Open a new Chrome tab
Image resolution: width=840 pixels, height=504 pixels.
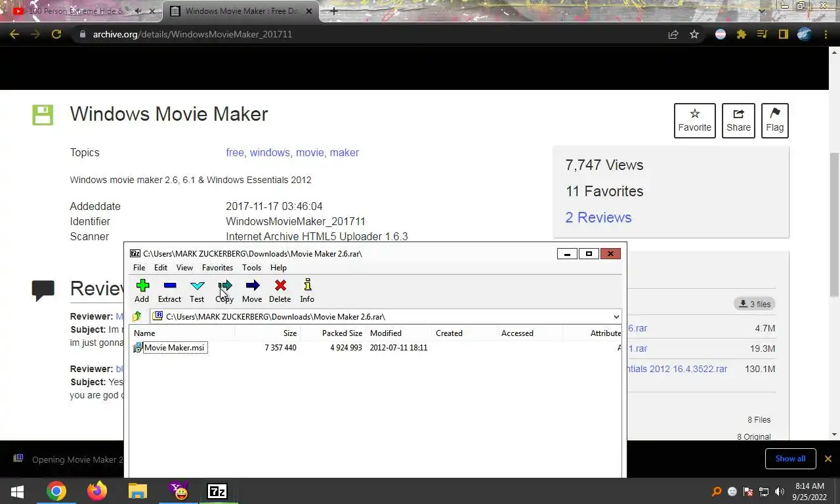(333, 11)
